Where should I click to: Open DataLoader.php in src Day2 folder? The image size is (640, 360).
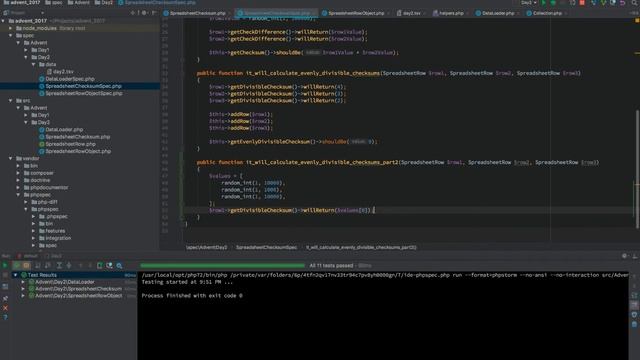64,130
